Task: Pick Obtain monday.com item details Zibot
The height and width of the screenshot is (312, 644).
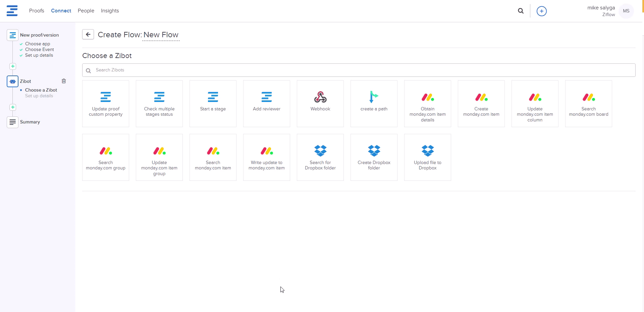Action: point(428,104)
